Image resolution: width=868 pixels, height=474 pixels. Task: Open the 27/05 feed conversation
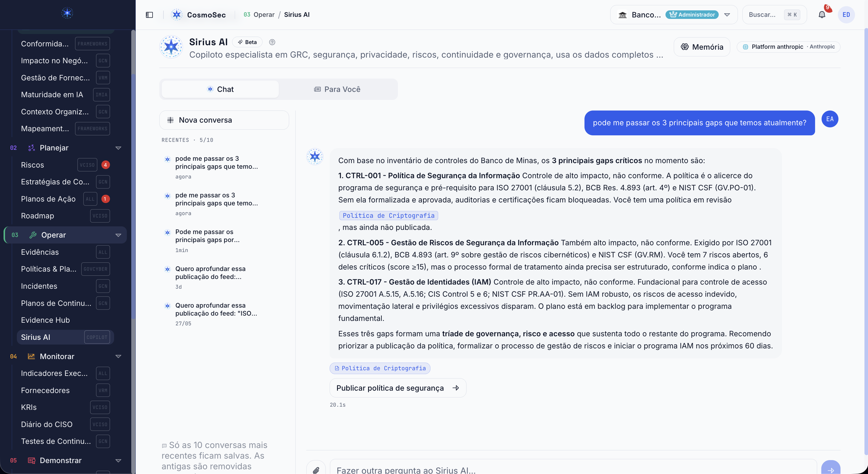click(x=224, y=314)
